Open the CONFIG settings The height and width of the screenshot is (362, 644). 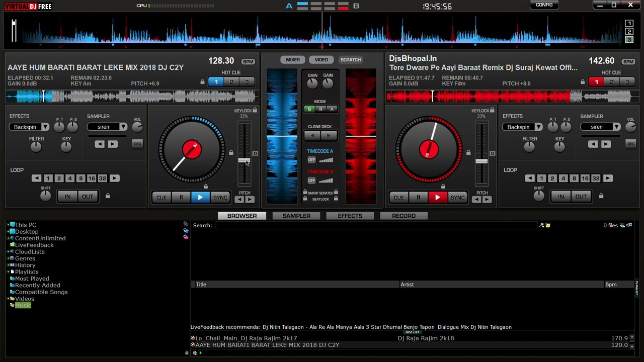[x=544, y=5]
